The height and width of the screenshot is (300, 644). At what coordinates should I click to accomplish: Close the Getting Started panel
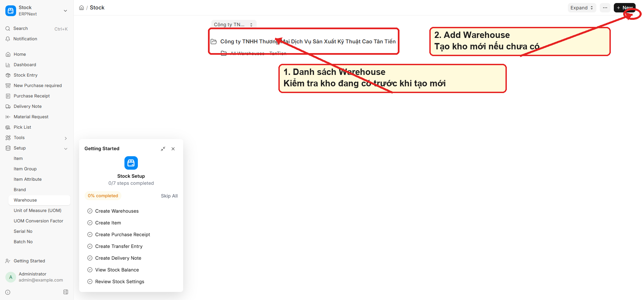(173, 149)
